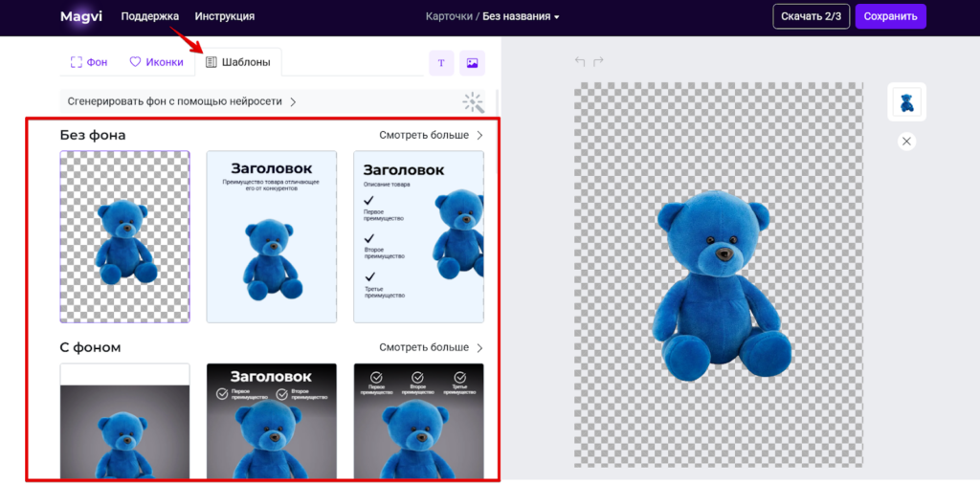The image size is (980, 484).
Task: Click the magic wand icon
Action: click(473, 102)
